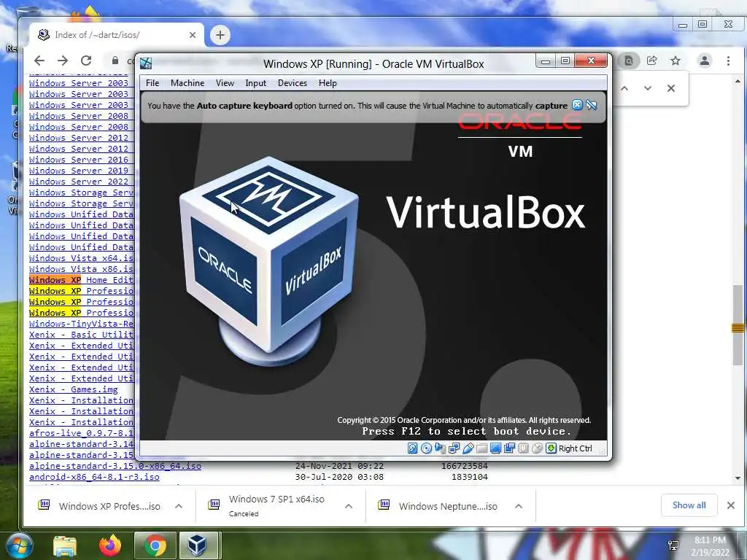Open the VirtualBox Input menu
The width and height of the screenshot is (747, 560).
[256, 83]
